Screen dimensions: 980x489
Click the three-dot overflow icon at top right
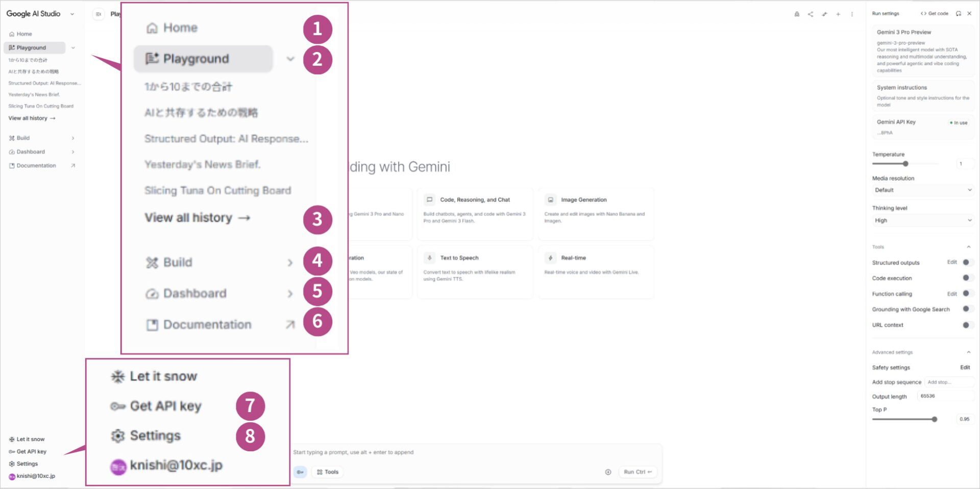coord(852,14)
